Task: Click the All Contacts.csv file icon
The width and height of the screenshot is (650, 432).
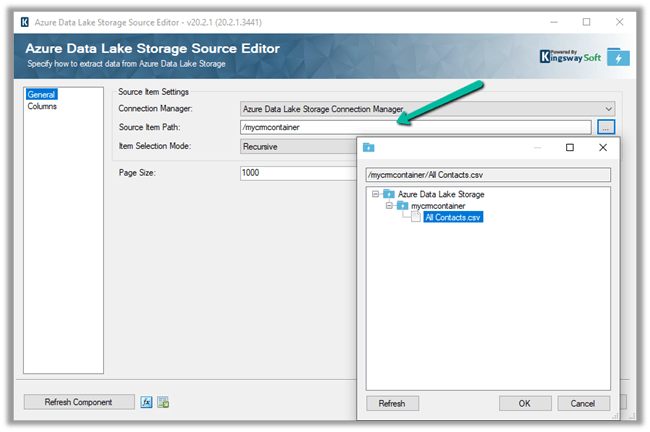Action: coord(416,217)
